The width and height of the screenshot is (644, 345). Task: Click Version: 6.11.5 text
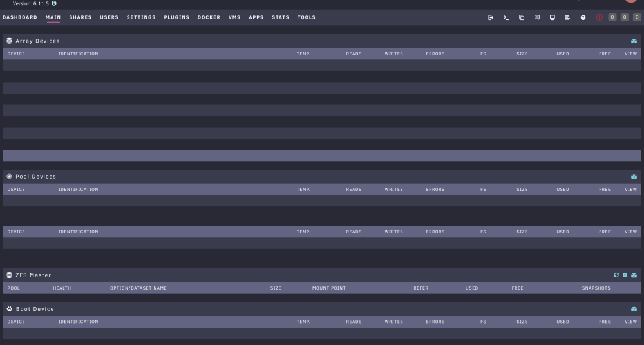coord(31,3)
